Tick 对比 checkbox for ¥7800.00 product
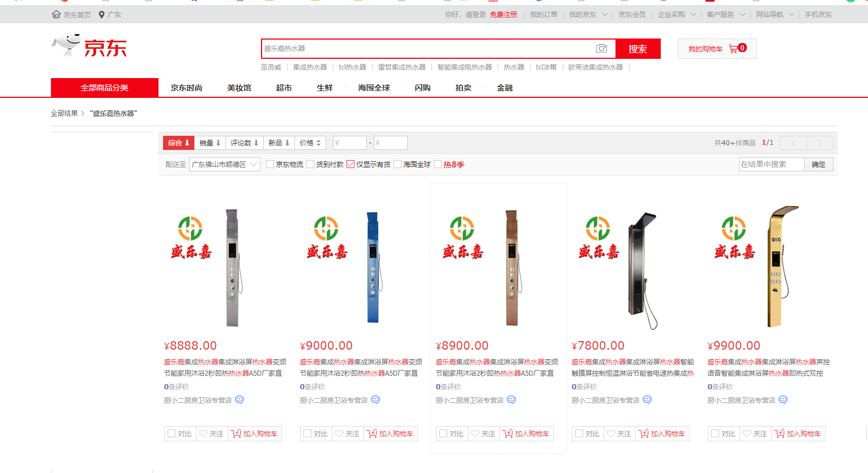868x473 pixels. [579, 434]
